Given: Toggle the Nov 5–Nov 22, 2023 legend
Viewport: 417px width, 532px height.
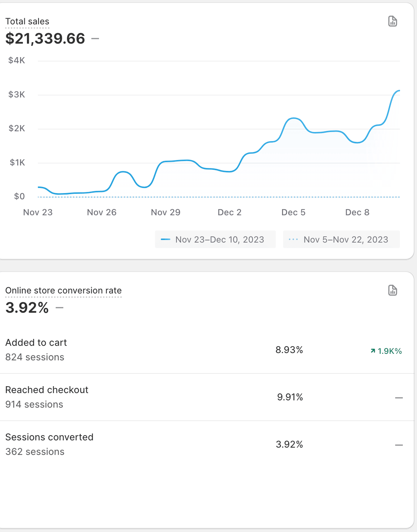Looking at the screenshot, I should (x=341, y=240).
